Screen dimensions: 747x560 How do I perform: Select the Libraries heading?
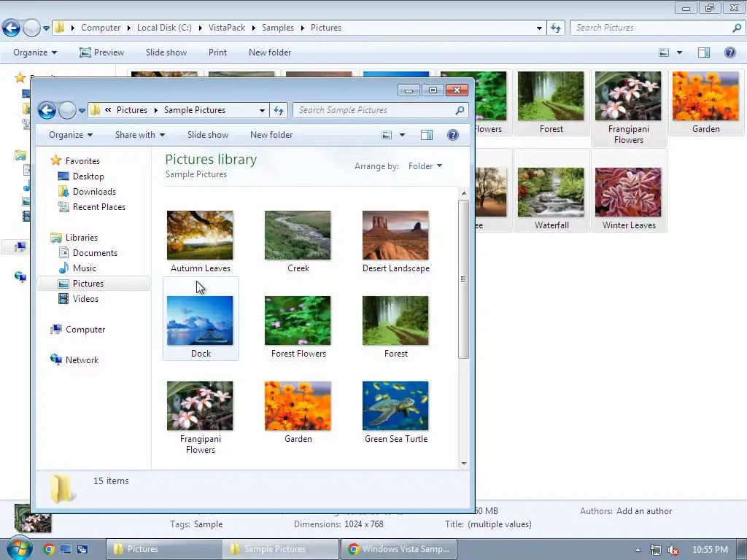click(x=81, y=238)
